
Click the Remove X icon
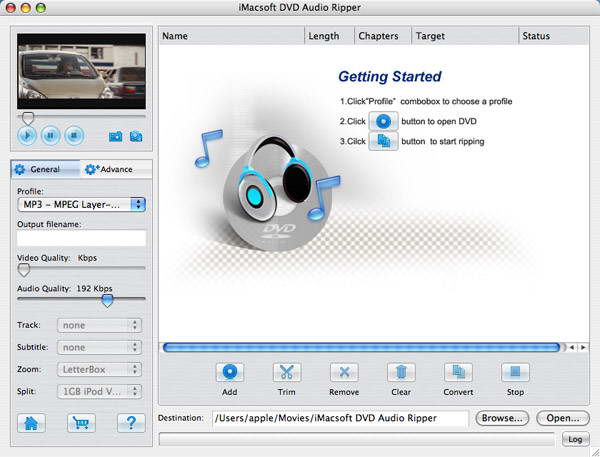coord(344,372)
